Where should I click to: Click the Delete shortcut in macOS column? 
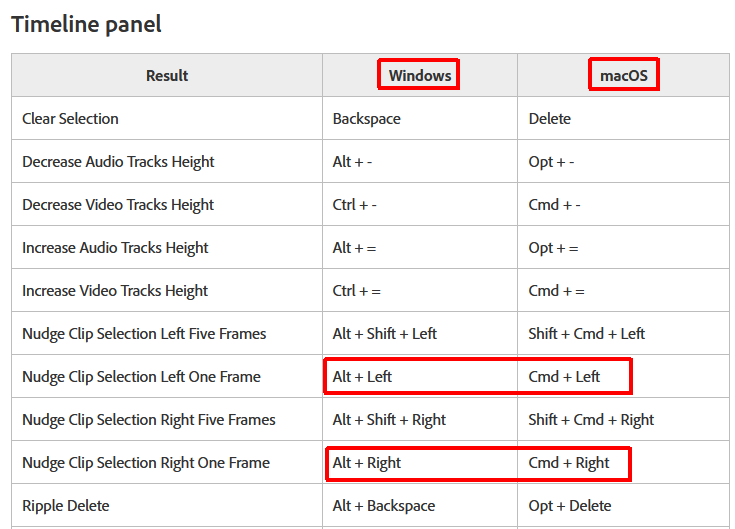(550, 119)
